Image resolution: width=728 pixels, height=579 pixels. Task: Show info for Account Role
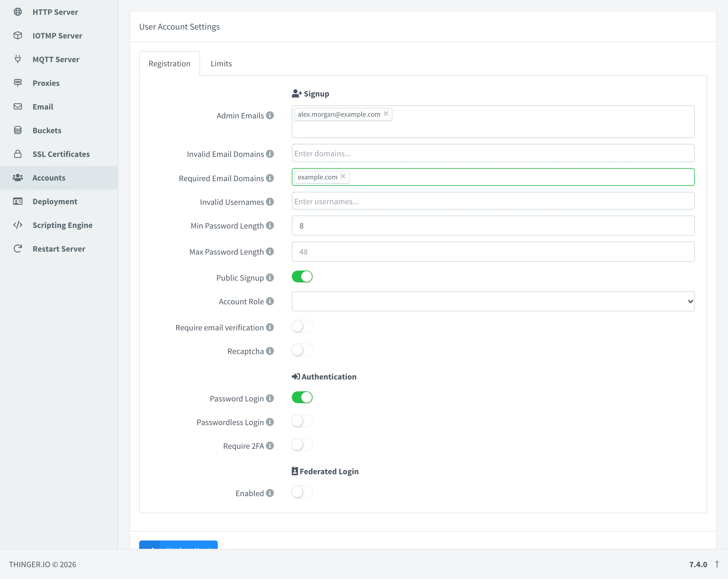coord(270,301)
